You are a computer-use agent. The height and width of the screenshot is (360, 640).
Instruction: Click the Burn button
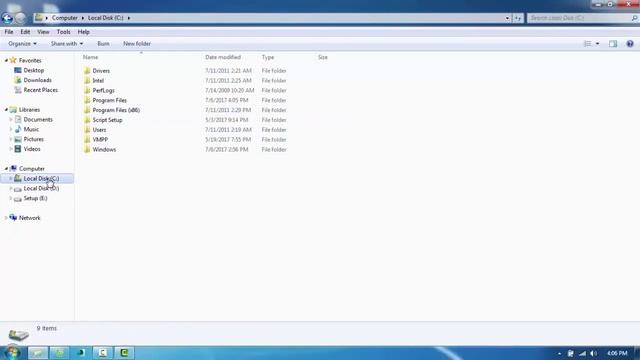[103, 44]
